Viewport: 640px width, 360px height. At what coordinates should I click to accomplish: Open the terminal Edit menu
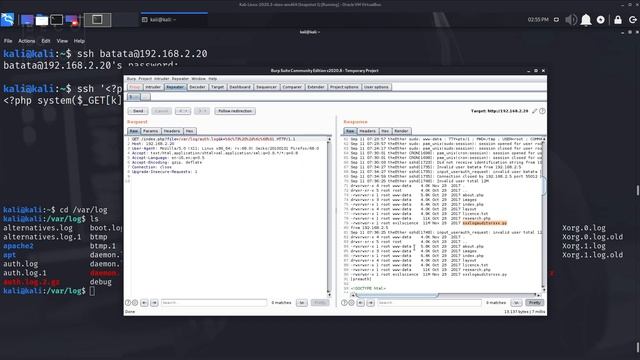[46, 41]
